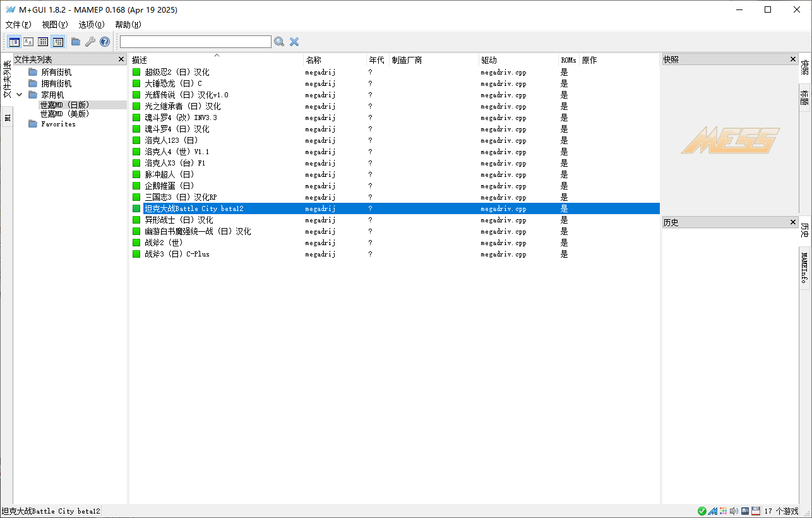This screenshot has width=812, height=518.
Task: Switch to the 标题 side tab
Action: point(804,98)
